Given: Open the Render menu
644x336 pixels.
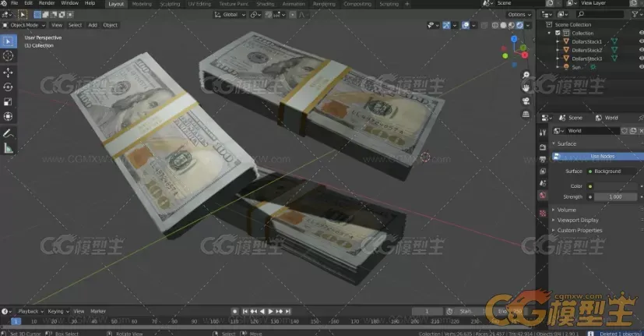Looking at the screenshot, I should tap(47, 3).
